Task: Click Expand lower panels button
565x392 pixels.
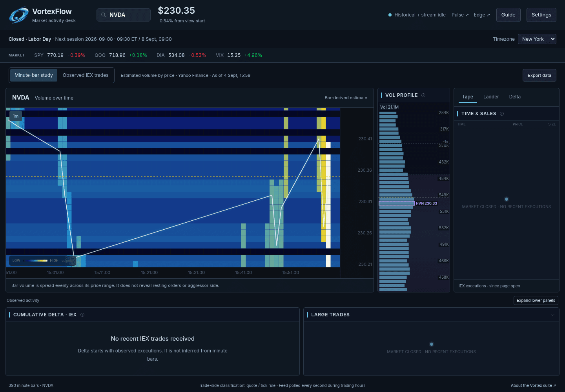Action: click(x=536, y=300)
